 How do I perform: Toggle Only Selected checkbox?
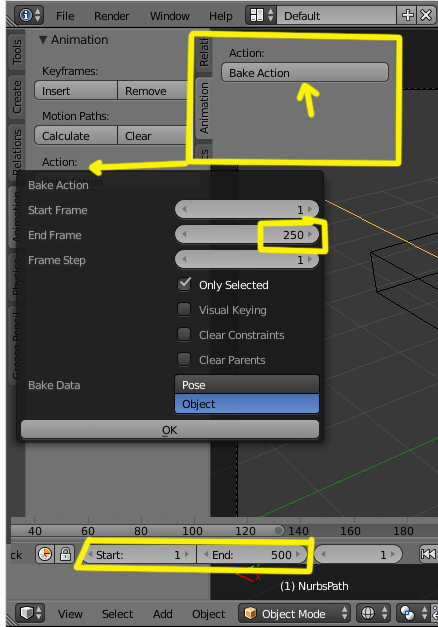pos(184,284)
